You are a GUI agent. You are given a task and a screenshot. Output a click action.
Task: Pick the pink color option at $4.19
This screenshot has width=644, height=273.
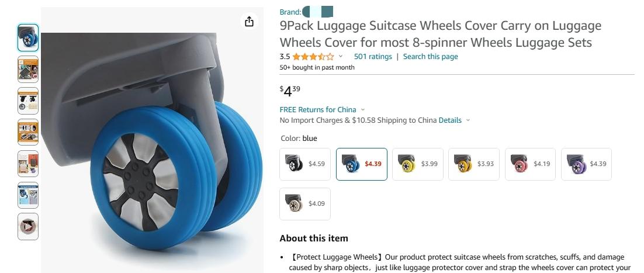pyautogui.click(x=530, y=164)
